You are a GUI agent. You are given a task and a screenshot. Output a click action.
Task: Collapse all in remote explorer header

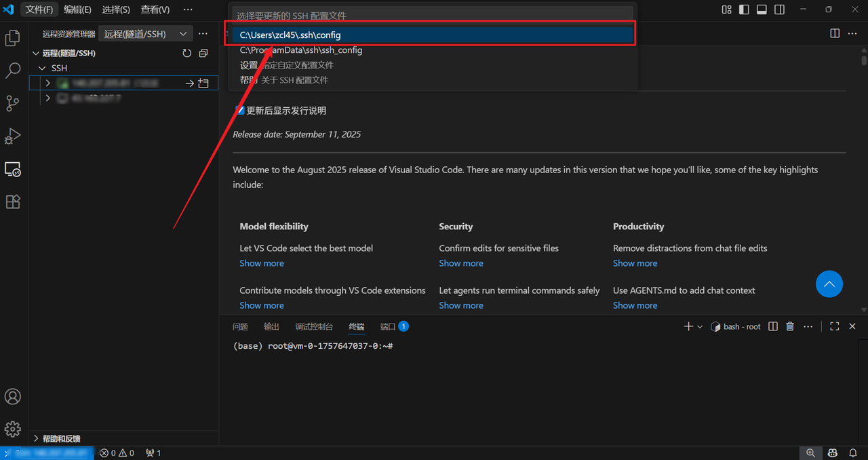coord(203,53)
